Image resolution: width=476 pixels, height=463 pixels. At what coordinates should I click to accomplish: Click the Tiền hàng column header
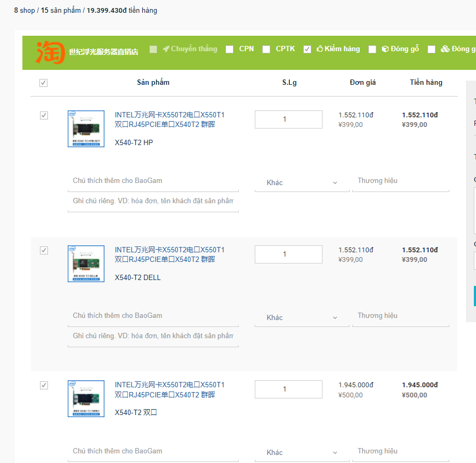tap(426, 83)
